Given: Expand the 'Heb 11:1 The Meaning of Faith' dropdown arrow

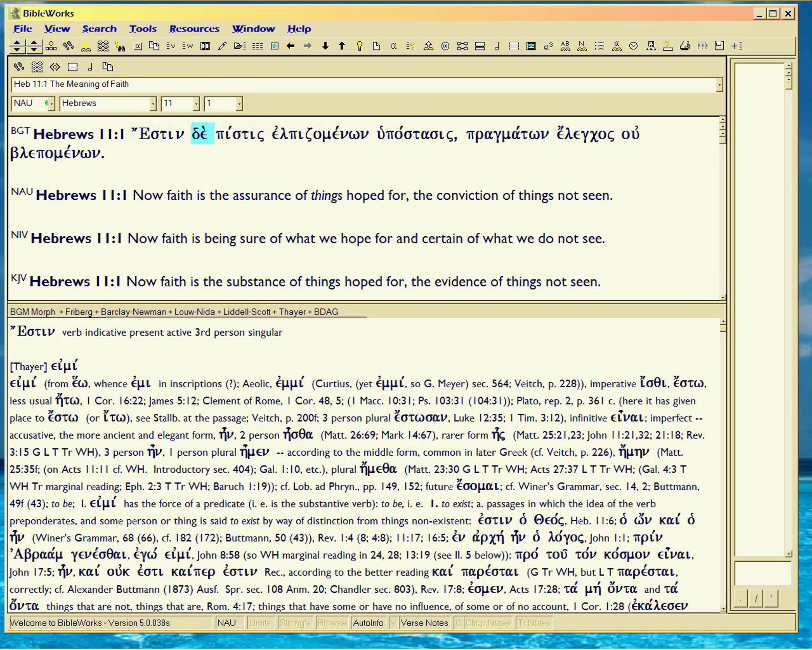Looking at the screenshot, I should [719, 85].
